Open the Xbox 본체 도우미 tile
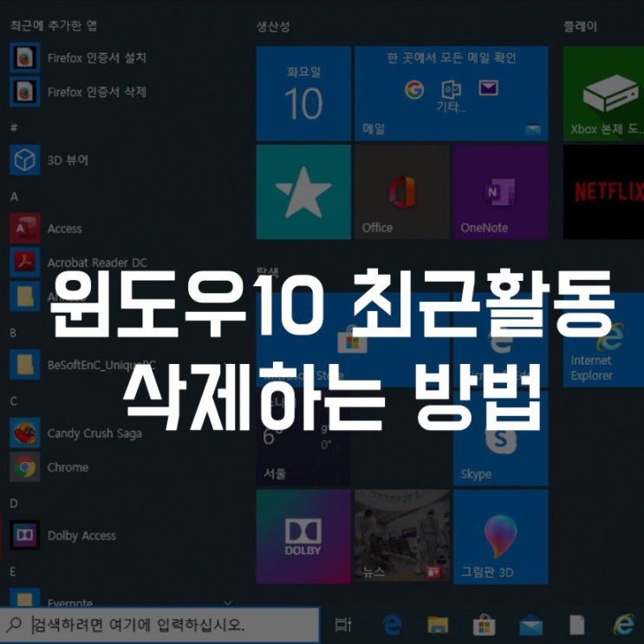 tap(603, 94)
